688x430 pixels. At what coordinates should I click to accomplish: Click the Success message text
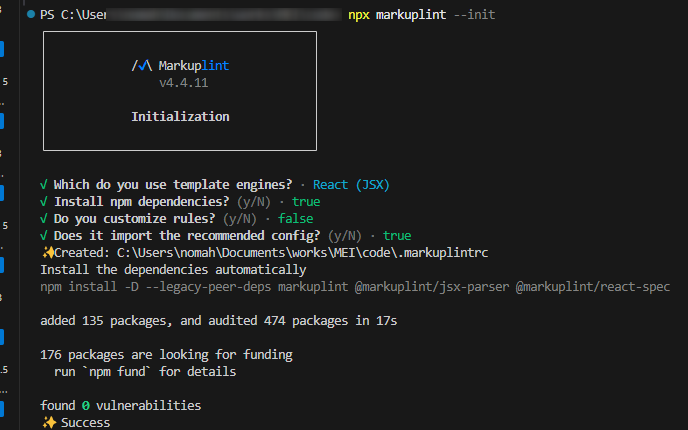pyautogui.click(x=86, y=423)
